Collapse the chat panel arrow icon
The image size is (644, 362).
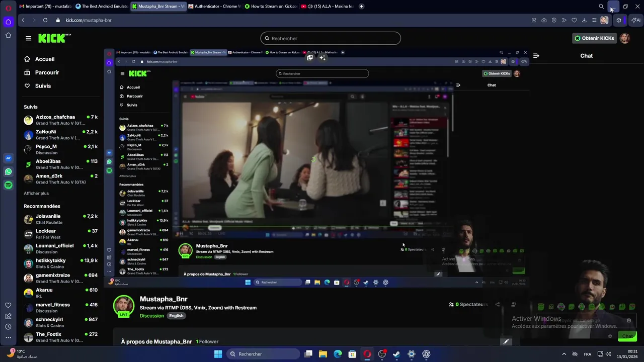[536, 56]
